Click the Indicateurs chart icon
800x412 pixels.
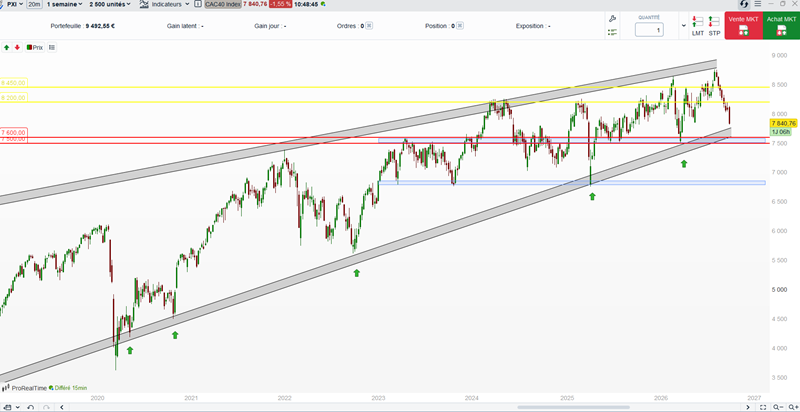pyautogui.click(x=144, y=4)
